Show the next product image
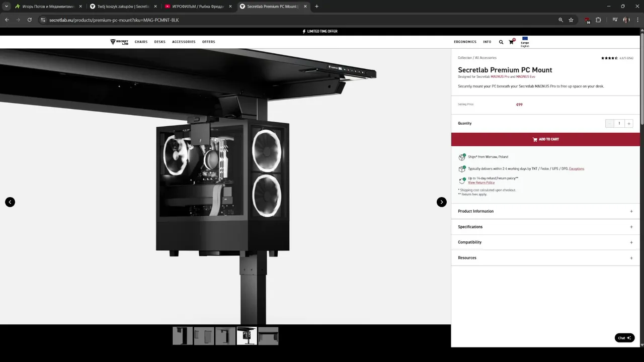 (441, 202)
